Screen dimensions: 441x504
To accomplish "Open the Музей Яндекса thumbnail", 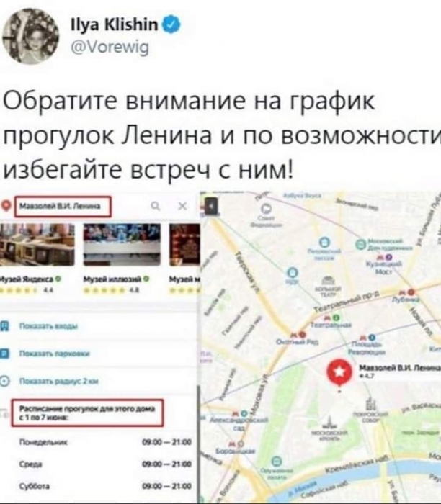I will click(37, 245).
